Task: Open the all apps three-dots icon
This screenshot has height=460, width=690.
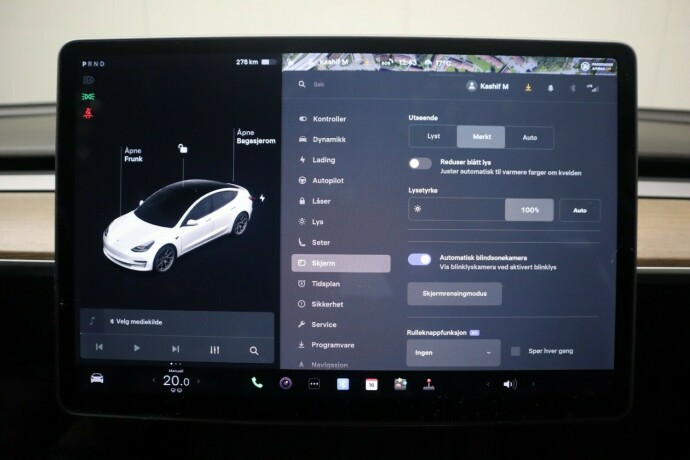Action: coord(314,384)
